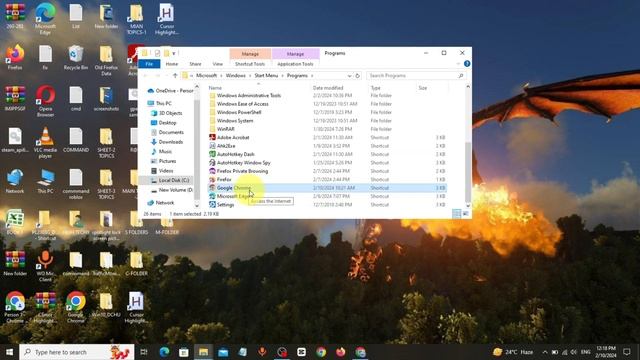Open the This PC desktop icon

pyautogui.click(x=45, y=181)
